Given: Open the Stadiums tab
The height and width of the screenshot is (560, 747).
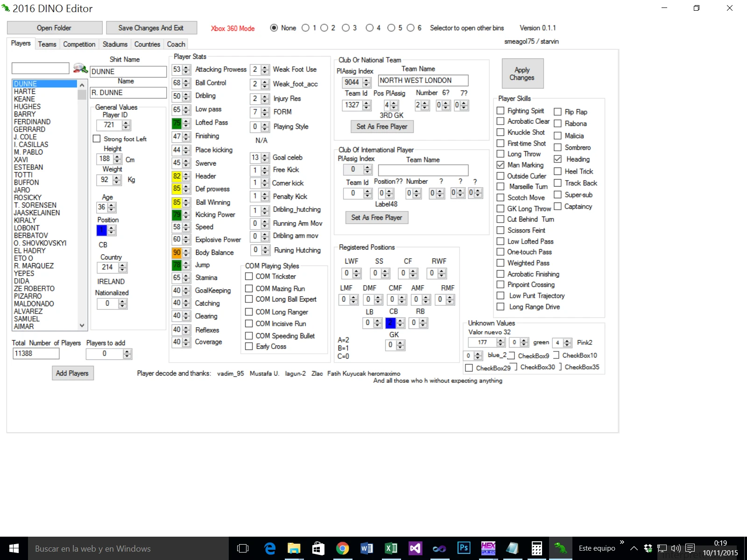Looking at the screenshot, I should coord(115,44).
